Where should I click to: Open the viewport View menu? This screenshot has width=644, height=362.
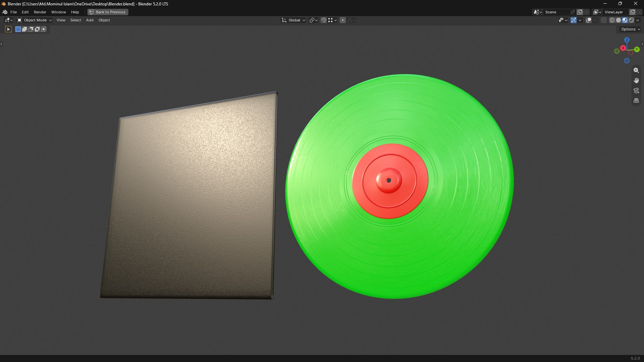[x=61, y=20]
